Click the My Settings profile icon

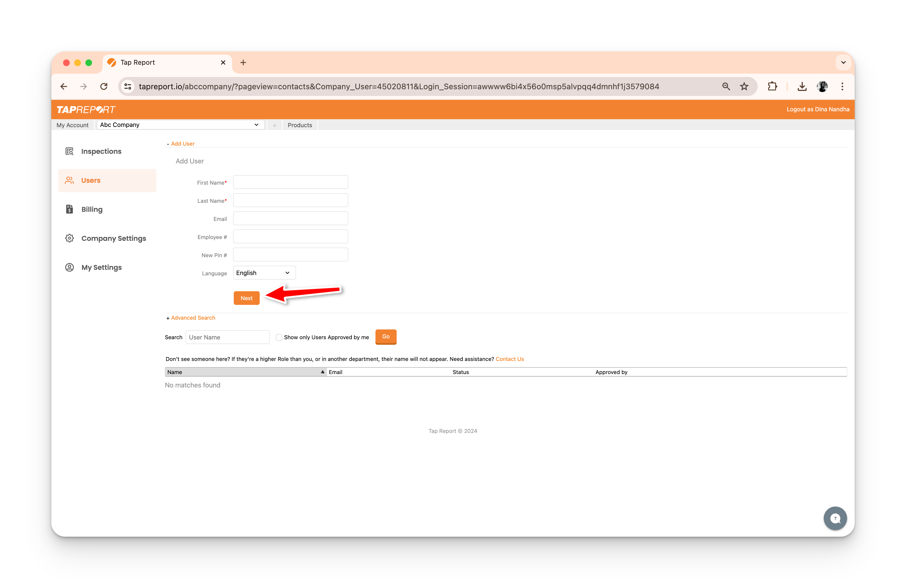[x=69, y=267]
